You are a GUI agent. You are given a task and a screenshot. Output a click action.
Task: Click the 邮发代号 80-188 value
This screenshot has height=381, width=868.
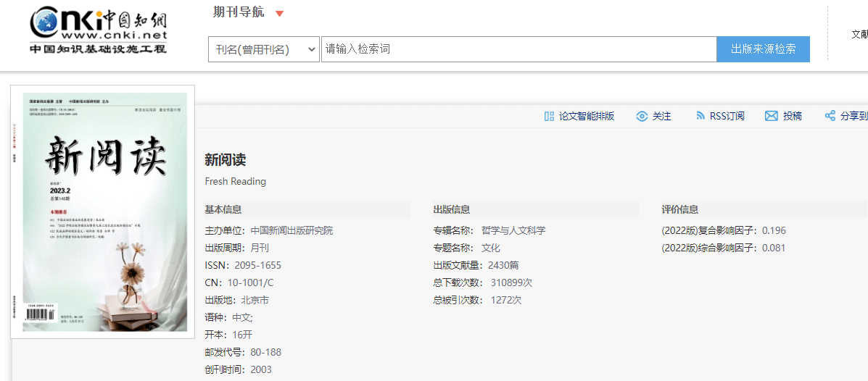pyautogui.click(x=265, y=352)
